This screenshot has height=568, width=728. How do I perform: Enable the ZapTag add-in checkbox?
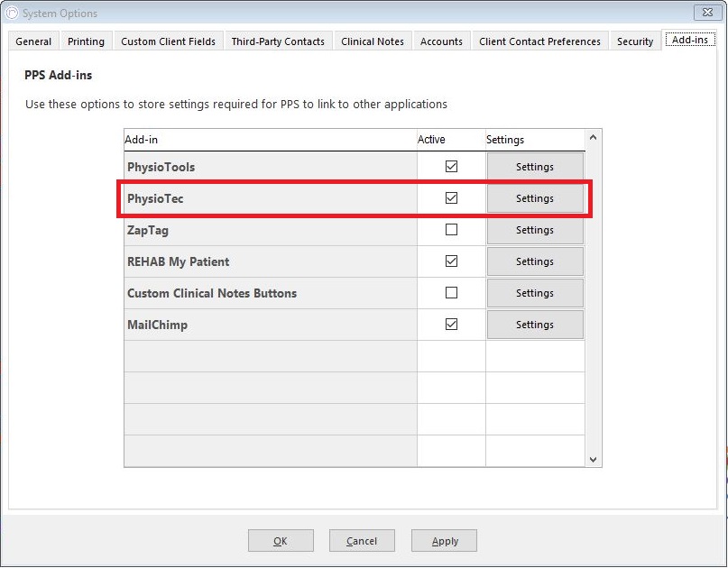451,230
